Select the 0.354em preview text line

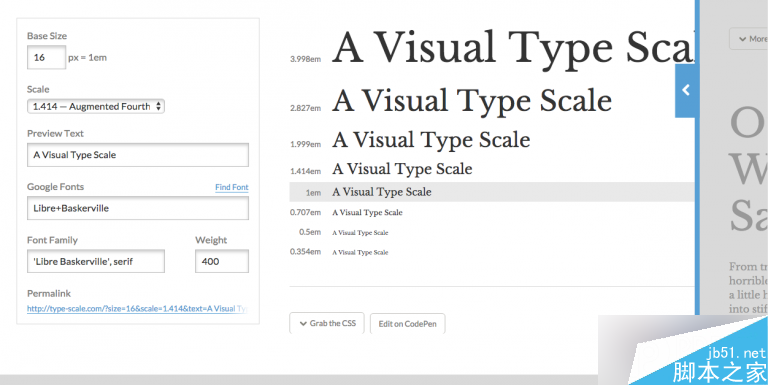(360, 252)
